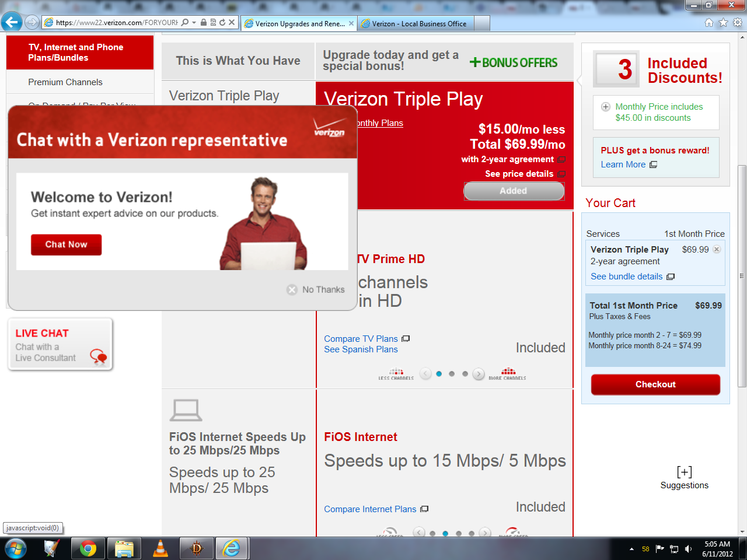Image resolution: width=747 pixels, height=560 pixels.
Task: Open the Windows Start menu orb
Action: [15, 548]
